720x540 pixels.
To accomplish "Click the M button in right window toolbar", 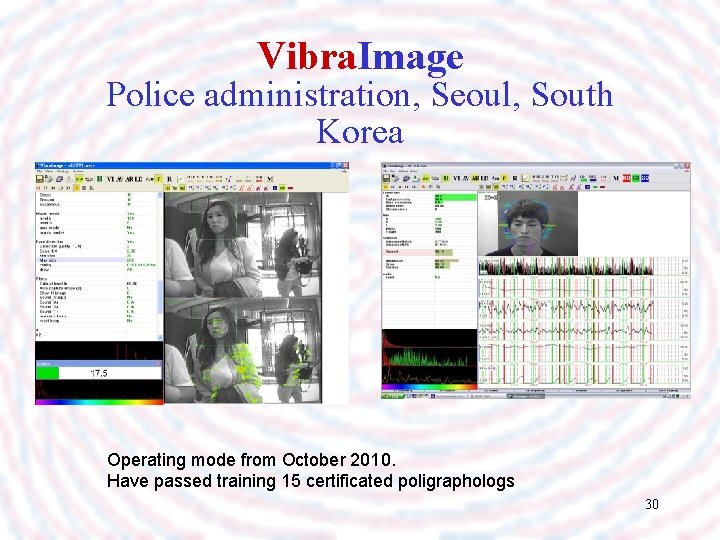I will click(x=616, y=178).
